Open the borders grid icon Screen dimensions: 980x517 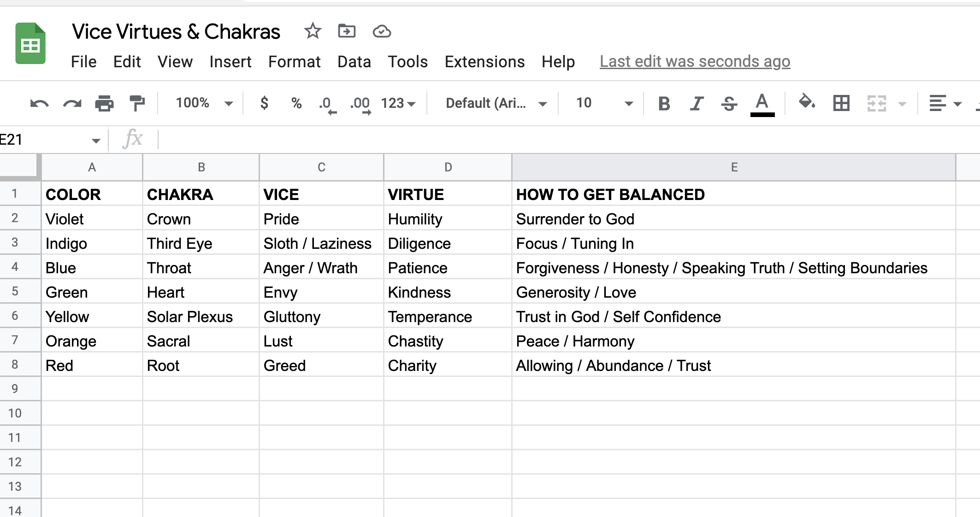click(x=841, y=103)
